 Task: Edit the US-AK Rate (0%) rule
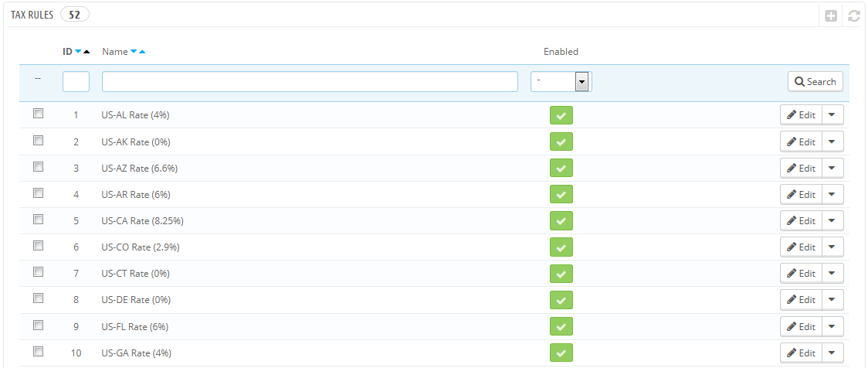coord(801,141)
